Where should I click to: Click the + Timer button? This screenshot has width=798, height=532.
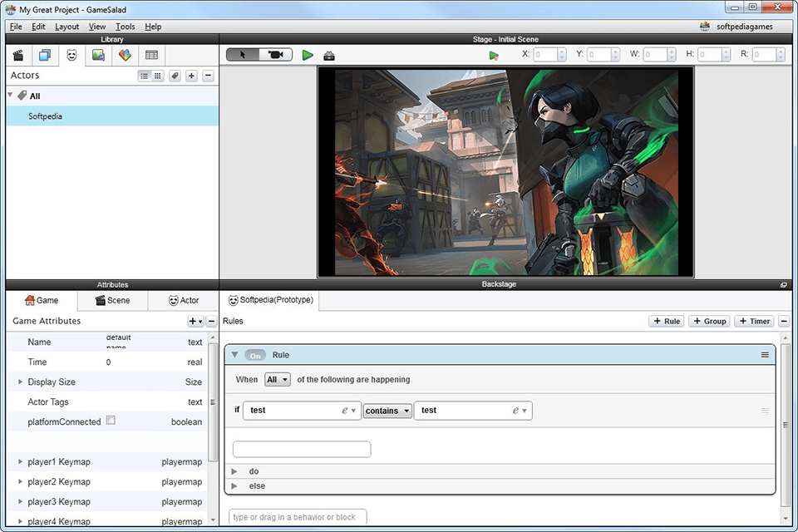pos(753,321)
